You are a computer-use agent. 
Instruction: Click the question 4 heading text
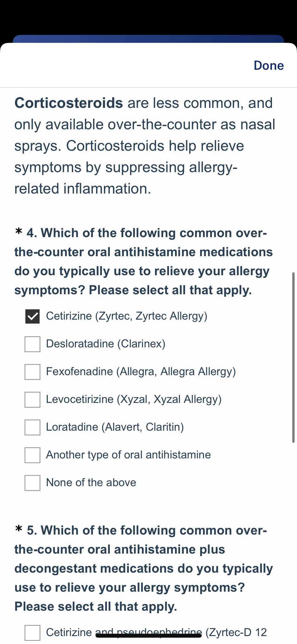[x=144, y=261]
